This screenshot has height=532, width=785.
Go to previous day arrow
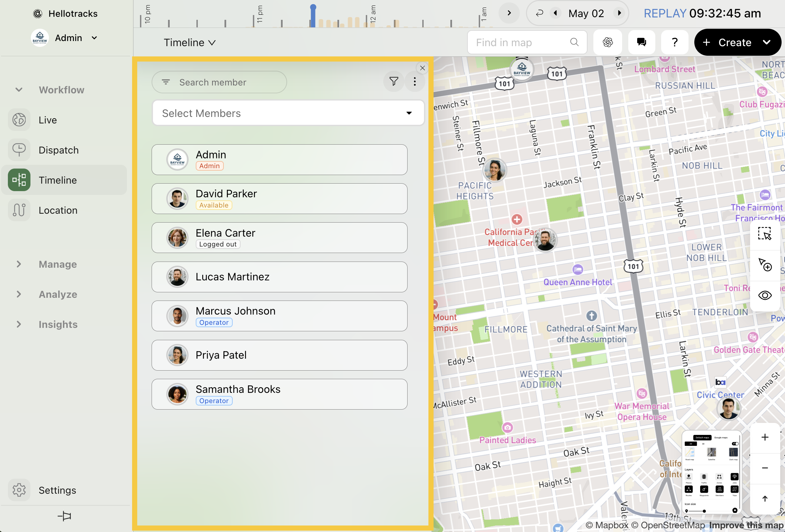555,13
